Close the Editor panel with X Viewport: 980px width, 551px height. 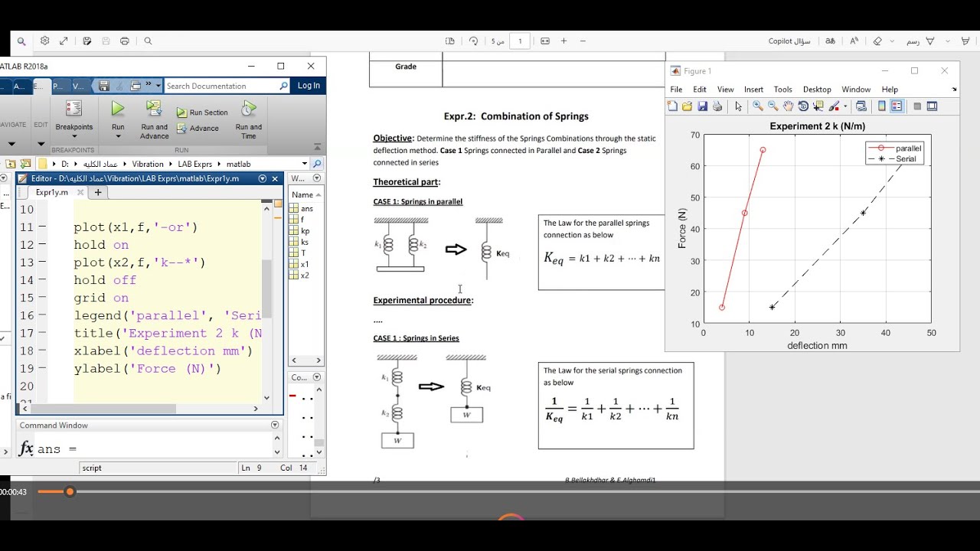tap(275, 178)
